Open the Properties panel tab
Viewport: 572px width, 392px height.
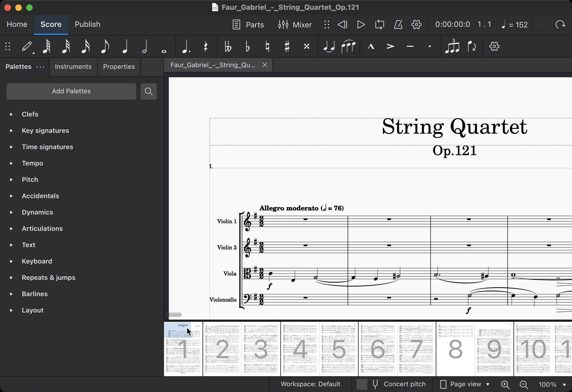click(119, 67)
